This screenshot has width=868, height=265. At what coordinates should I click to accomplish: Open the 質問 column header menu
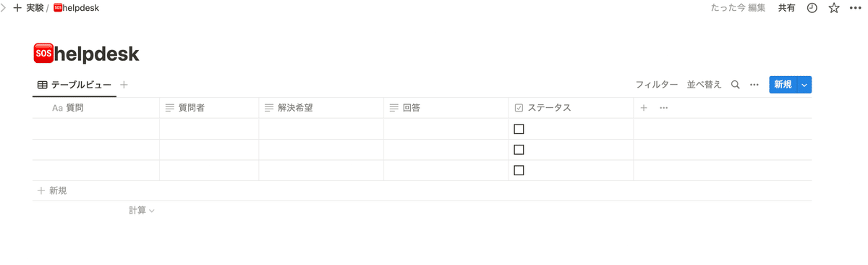(x=96, y=108)
